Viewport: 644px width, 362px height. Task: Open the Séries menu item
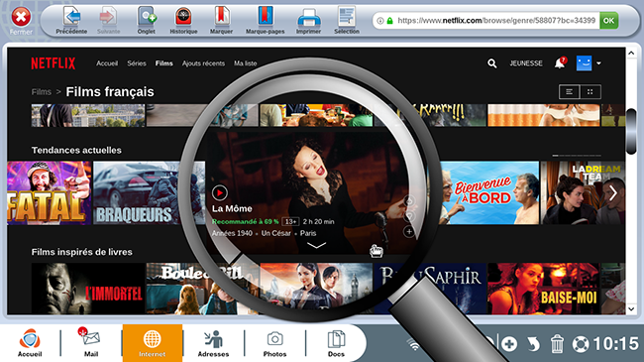pos(137,63)
